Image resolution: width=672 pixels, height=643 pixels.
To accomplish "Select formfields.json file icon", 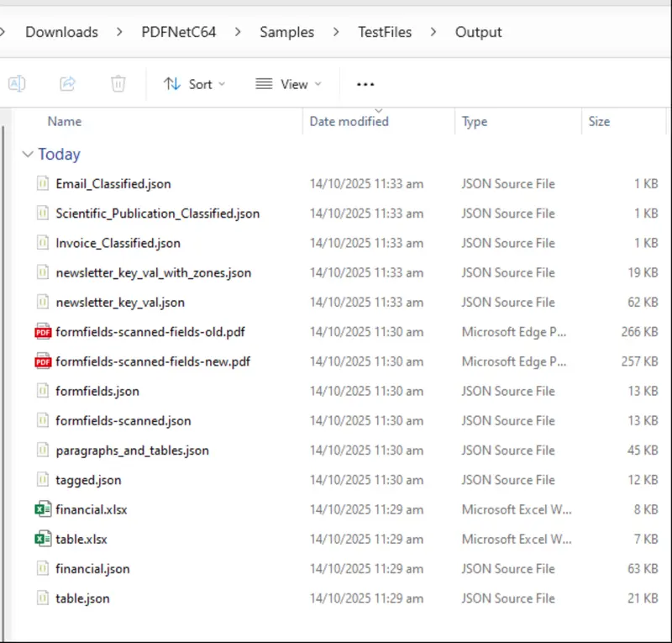I will pos(43,390).
